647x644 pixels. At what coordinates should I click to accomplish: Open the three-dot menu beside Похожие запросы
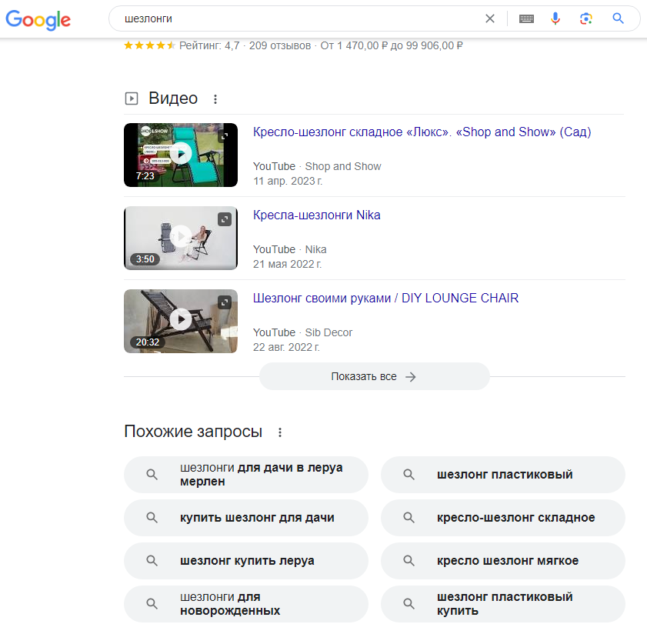point(279,432)
